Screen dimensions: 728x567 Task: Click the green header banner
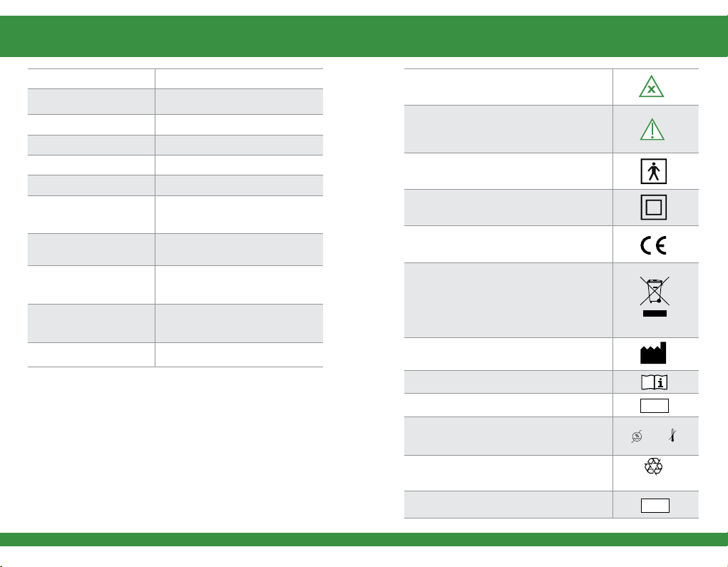pyautogui.click(x=364, y=36)
